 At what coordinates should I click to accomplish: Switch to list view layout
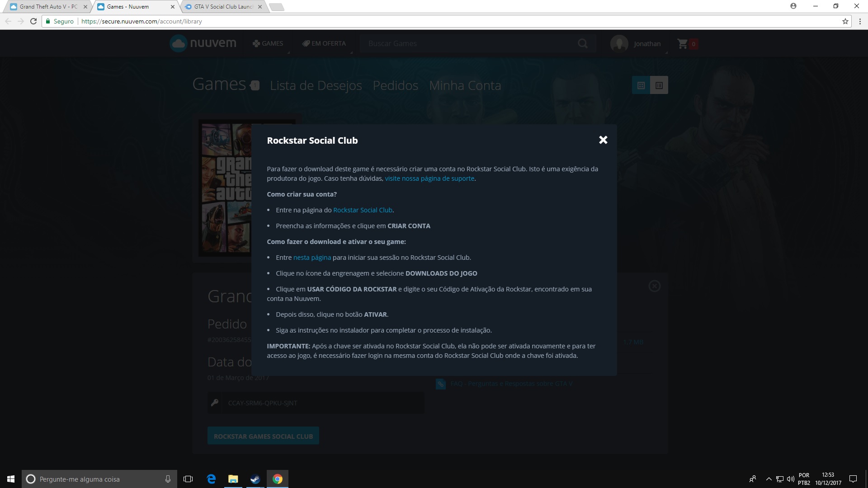tap(659, 85)
